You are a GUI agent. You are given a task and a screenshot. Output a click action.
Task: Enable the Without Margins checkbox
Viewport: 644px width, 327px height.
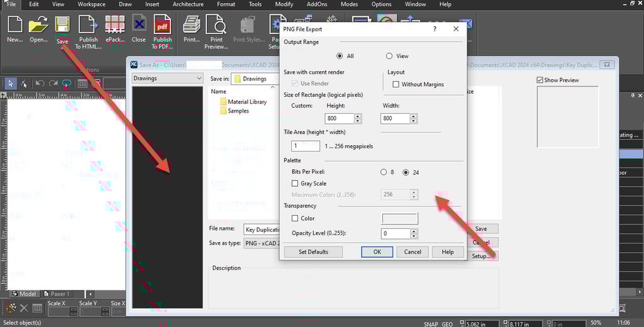(x=396, y=84)
